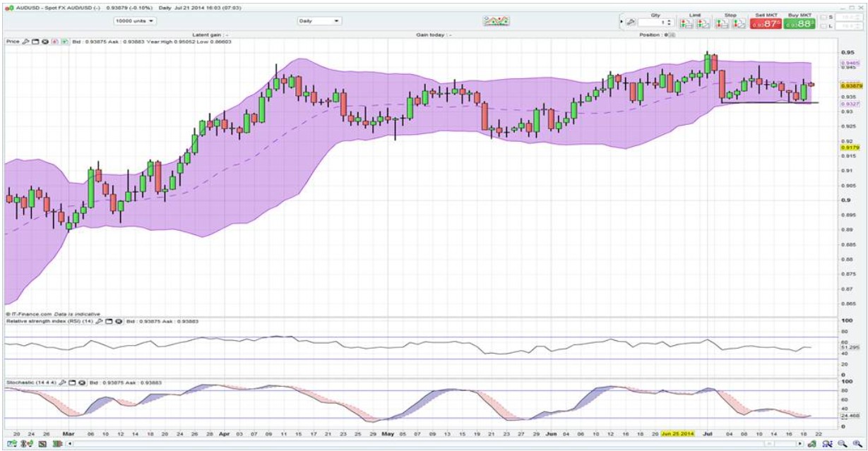Close the Stochastic indicator panel
This screenshot has width=868, height=451.
tap(82, 383)
